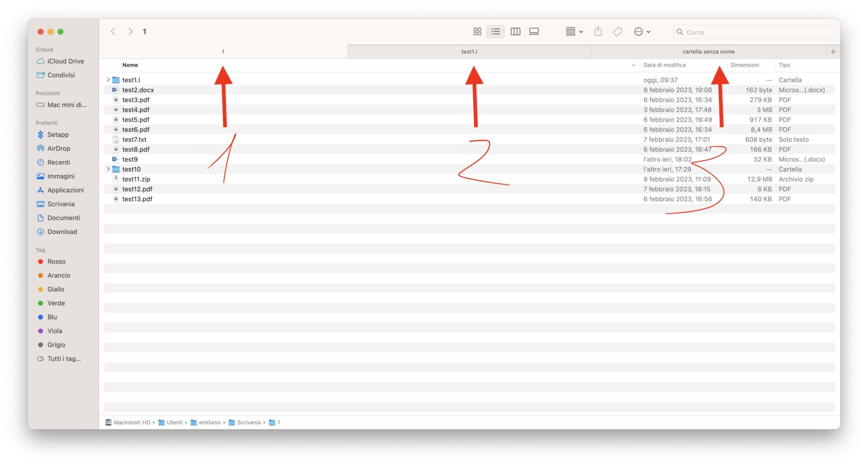The width and height of the screenshot is (868, 466).
Task: Switch to the test1.l tab
Action: (x=469, y=51)
